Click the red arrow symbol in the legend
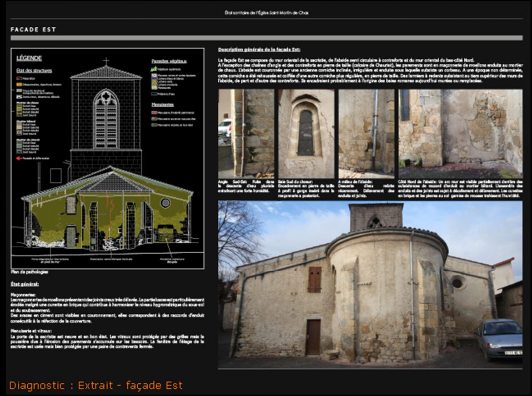The width and height of the screenshot is (532, 396). 19,158
